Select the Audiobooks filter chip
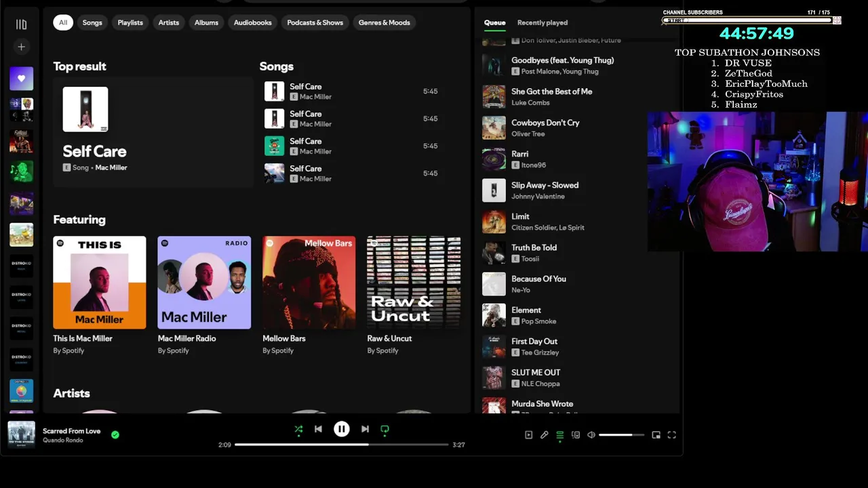 point(252,22)
